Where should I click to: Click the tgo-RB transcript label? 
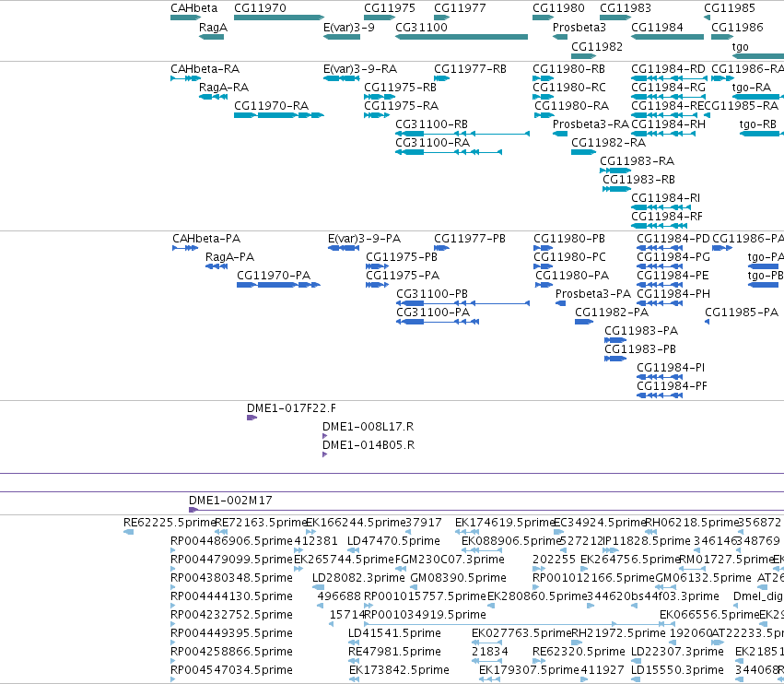[x=758, y=124]
